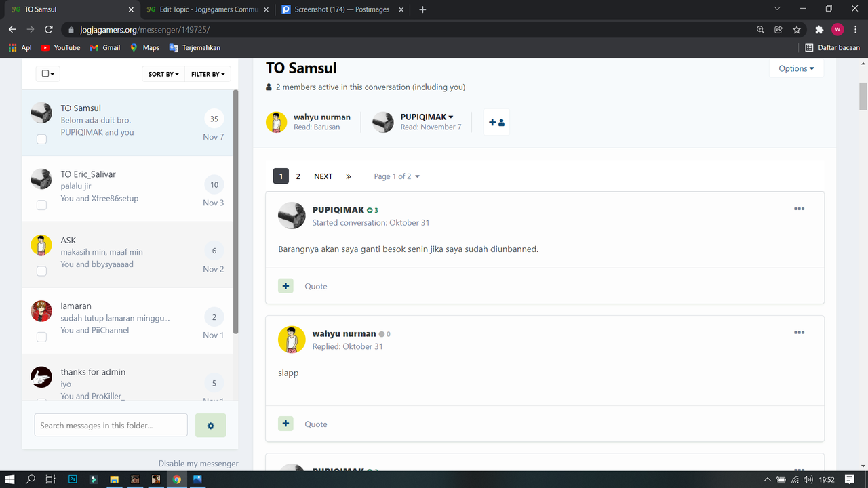Viewport: 868px width, 488px height.
Task: Click the plus multiquote icon under the siapp reply
Action: coord(285,424)
